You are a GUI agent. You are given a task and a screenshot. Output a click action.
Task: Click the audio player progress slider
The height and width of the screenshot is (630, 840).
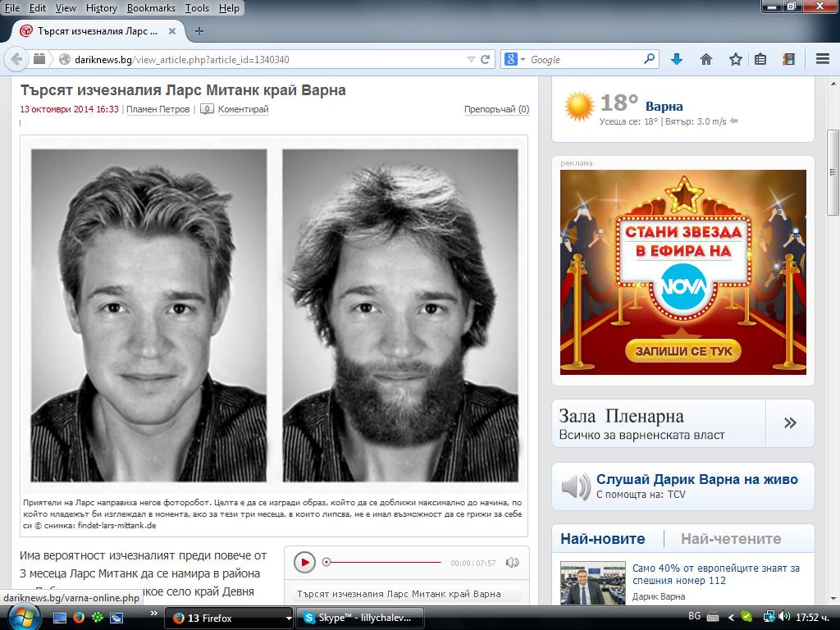pos(383,563)
